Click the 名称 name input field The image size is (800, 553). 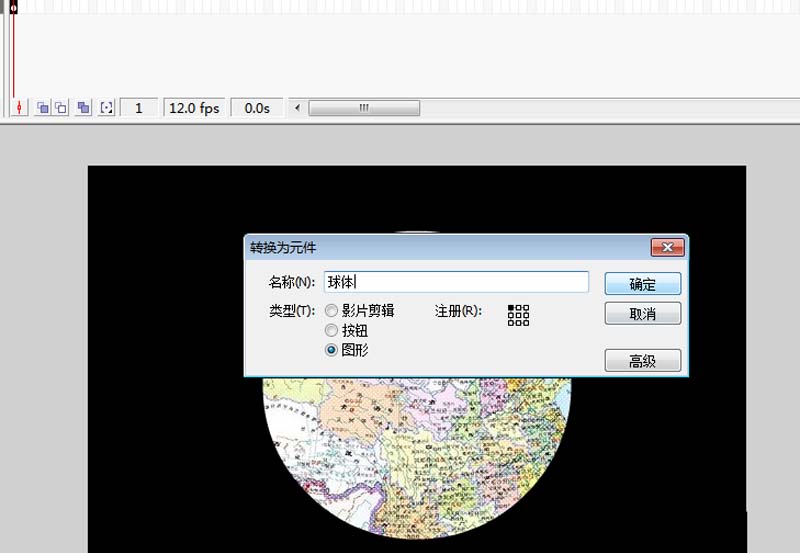click(456, 283)
